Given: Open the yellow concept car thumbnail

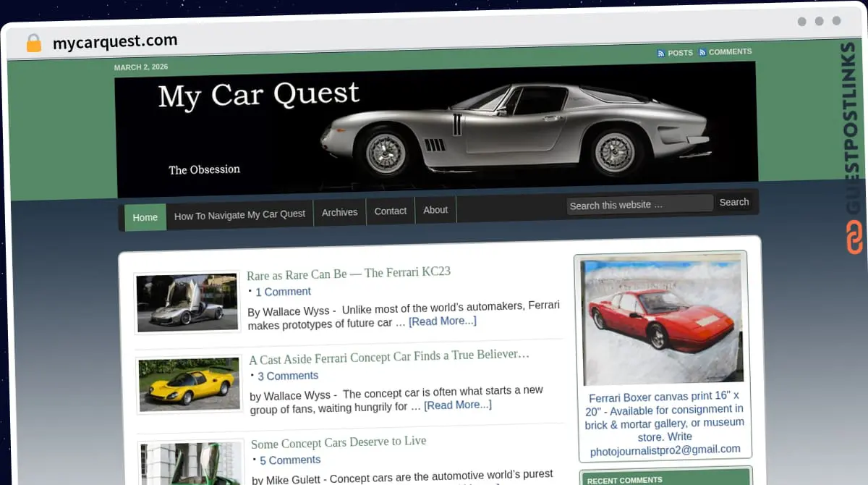Looking at the screenshot, I should pos(189,384).
